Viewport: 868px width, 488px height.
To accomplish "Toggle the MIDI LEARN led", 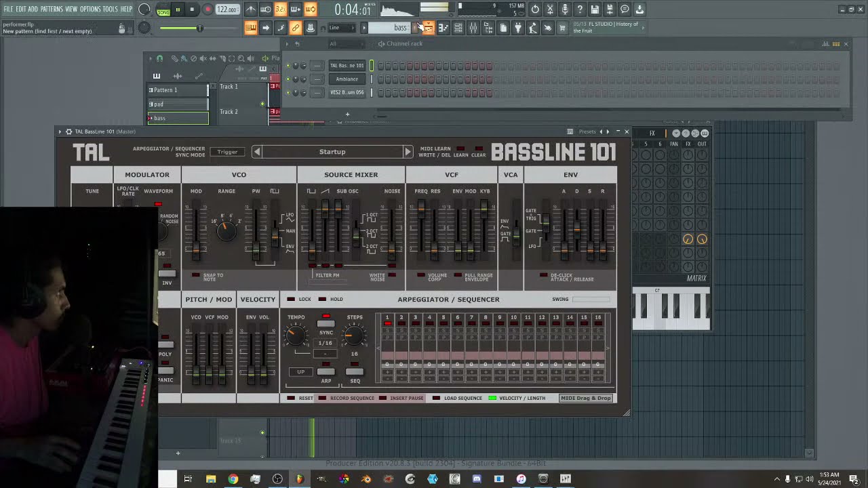I will 461,148.
